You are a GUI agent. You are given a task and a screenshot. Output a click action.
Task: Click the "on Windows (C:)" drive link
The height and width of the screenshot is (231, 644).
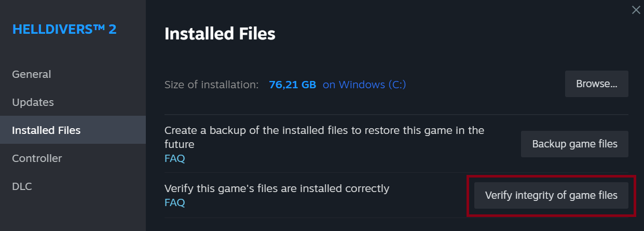tap(364, 85)
